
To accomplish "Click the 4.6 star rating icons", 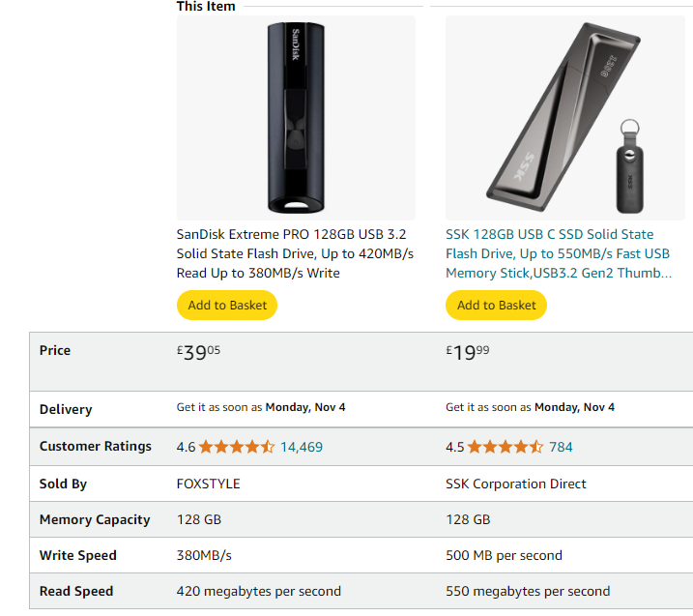I will click(237, 447).
